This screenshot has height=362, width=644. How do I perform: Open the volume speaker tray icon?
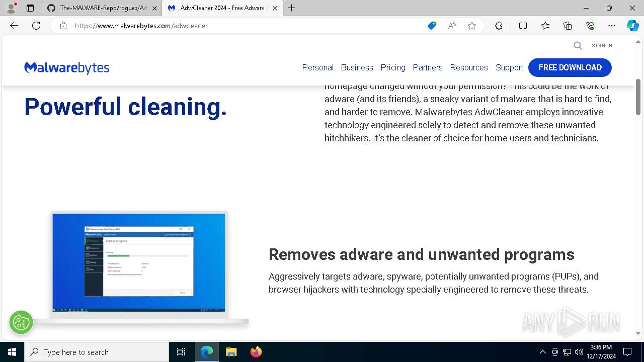(579, 352)
